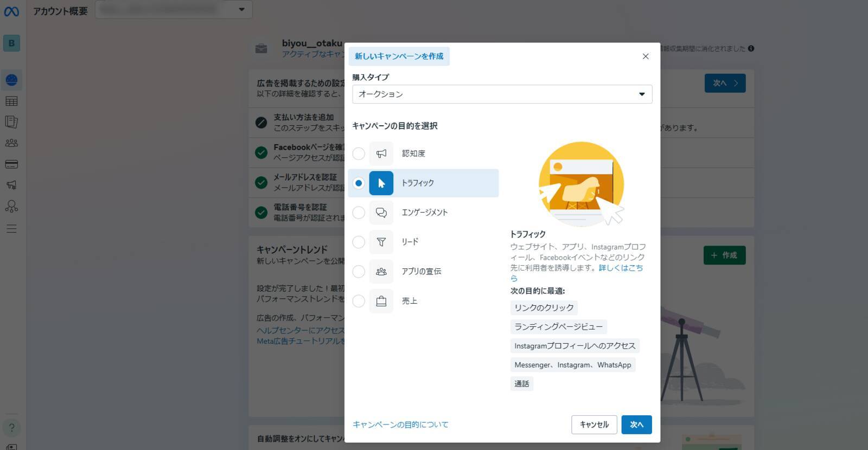Viewport: 868px width, 450px height.
Task: Click the 認知度 megaphone objective icon
Action: pos(381,153)
